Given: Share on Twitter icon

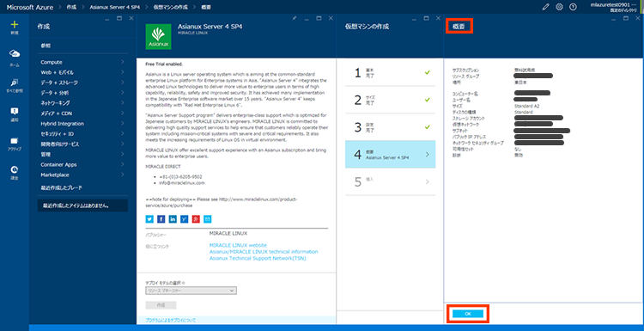Looking at the screenshot, I should (x=149, y=219).
